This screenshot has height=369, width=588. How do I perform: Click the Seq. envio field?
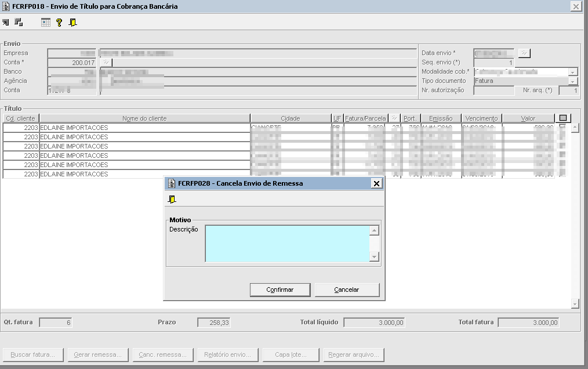[x=494, y=63]
